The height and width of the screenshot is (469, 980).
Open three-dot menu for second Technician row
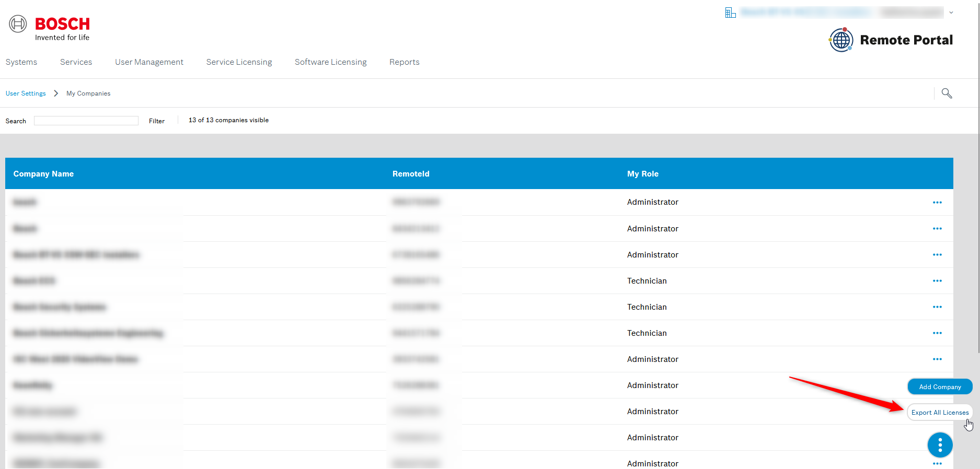click(x=937, y=307)
